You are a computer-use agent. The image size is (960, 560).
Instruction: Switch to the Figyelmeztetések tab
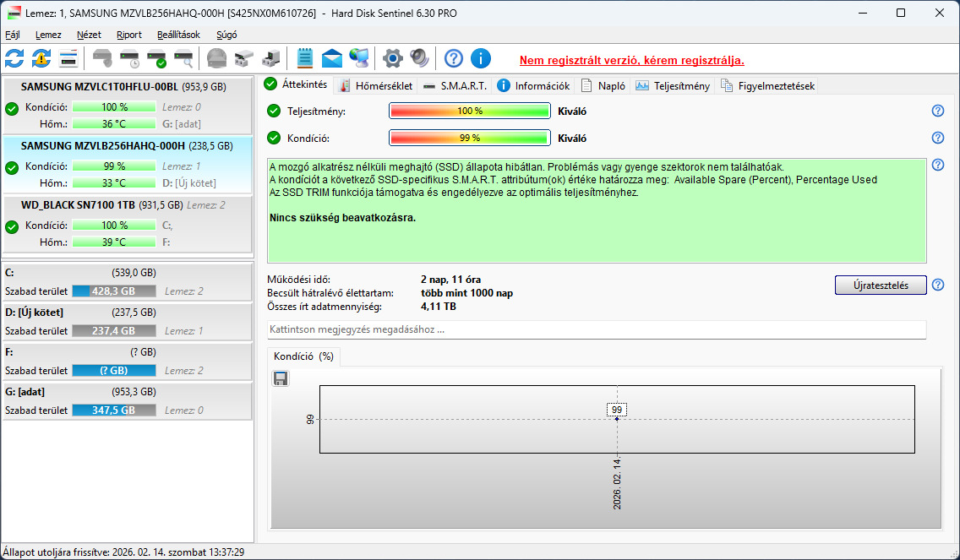pos(768,85)
